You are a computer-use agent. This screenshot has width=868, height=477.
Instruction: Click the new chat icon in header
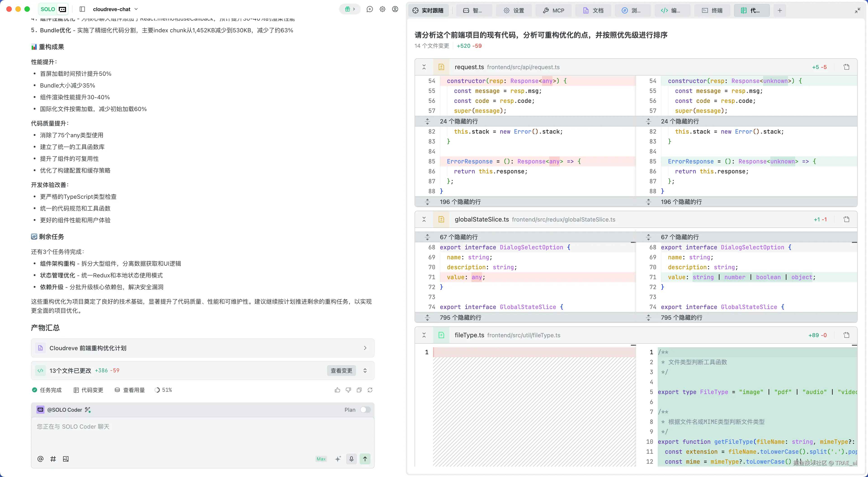pyautogui.click(x=370, y=9)
